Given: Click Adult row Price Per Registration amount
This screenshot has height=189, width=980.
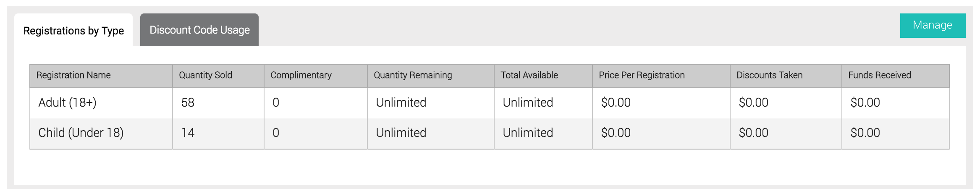Looking at the screenshot, I should [x=616, y=102].
